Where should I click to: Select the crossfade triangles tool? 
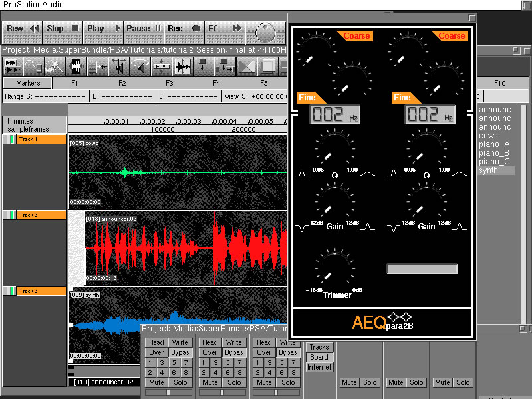(x=247, y=66)
